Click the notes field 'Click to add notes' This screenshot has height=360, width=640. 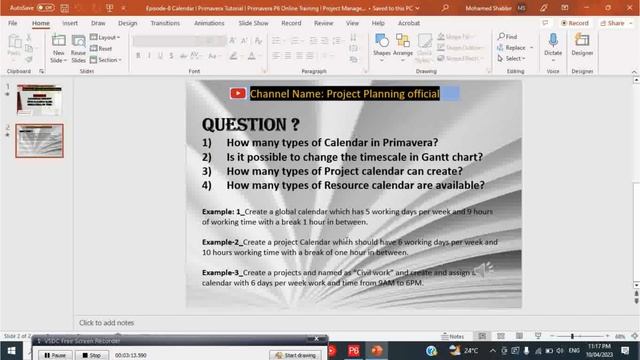coord(106,323)
